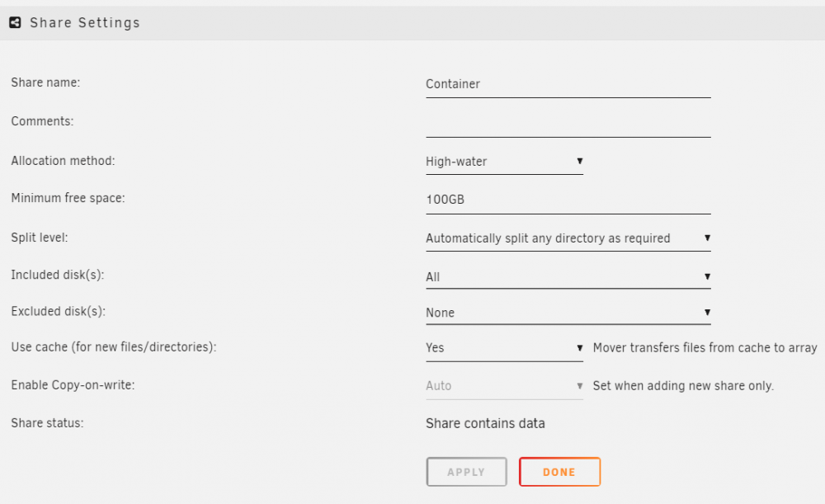Viewport: 825px width, 504px height.
Task: Click the "Split level:" label
Action: [x=40, y=238]
